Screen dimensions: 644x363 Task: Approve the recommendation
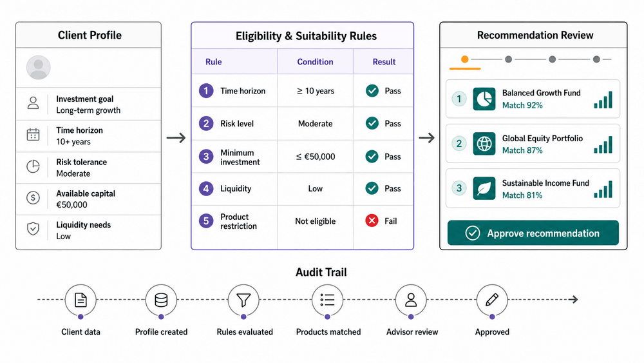coord(533,233)
